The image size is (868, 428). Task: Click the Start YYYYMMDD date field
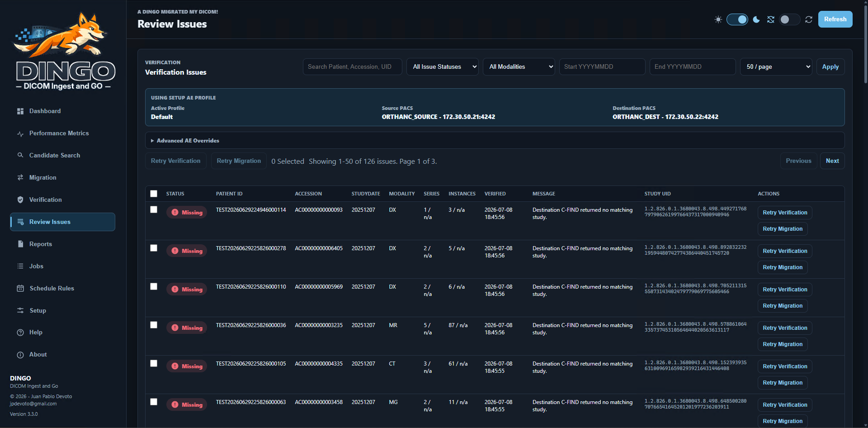tap(602, 67)
